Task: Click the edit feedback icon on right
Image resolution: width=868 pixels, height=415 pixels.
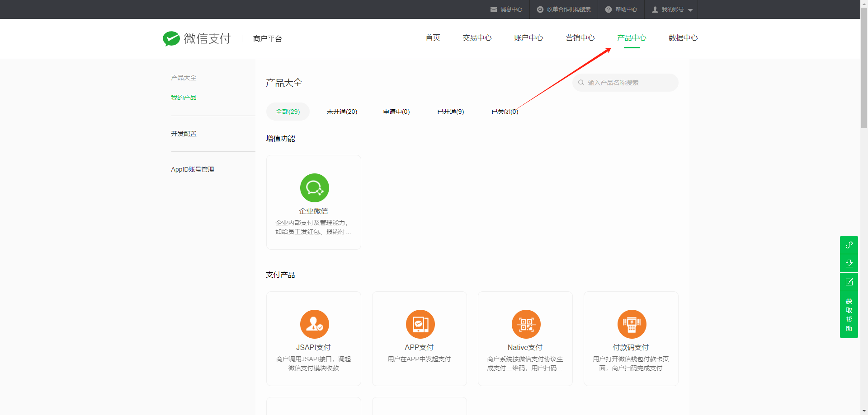Action: click(x=849, y=282)
